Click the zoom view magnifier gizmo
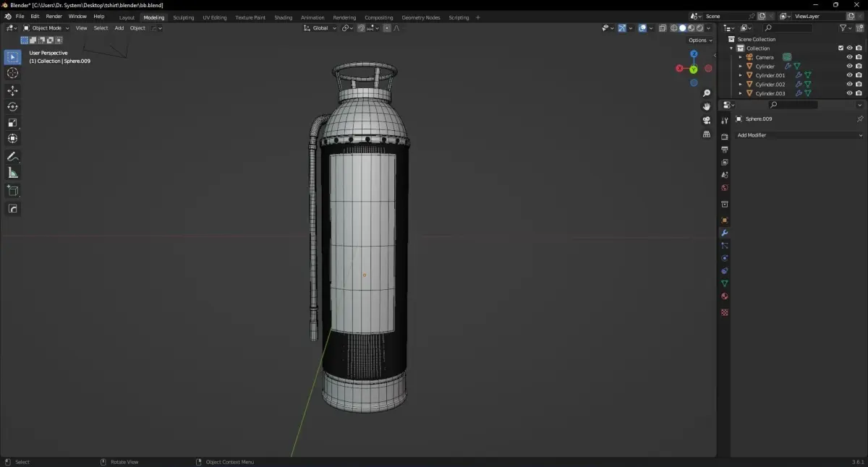Screen dimensions: 868x467 pyautogui.click(x=707, y=93)
